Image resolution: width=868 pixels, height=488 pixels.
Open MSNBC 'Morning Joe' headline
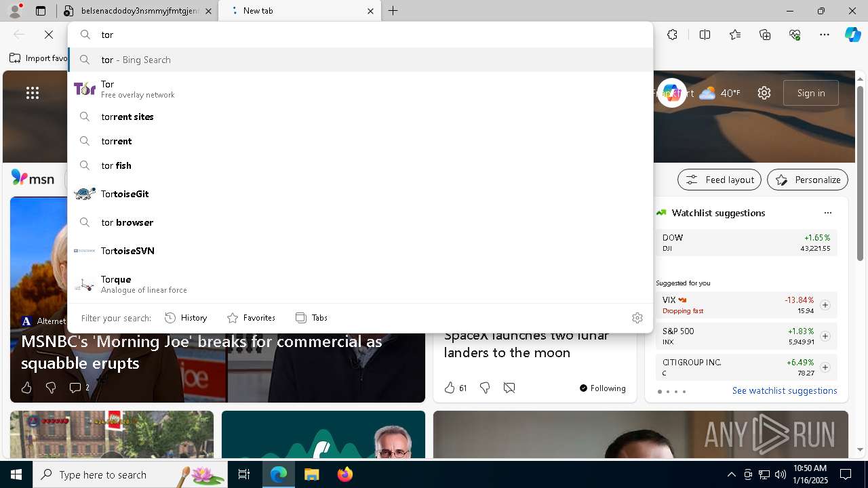(x=201, y=352)
